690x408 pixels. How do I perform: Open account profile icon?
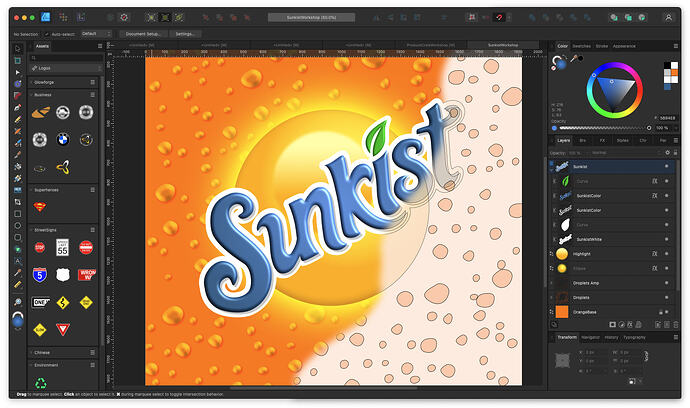pos(668,18)
